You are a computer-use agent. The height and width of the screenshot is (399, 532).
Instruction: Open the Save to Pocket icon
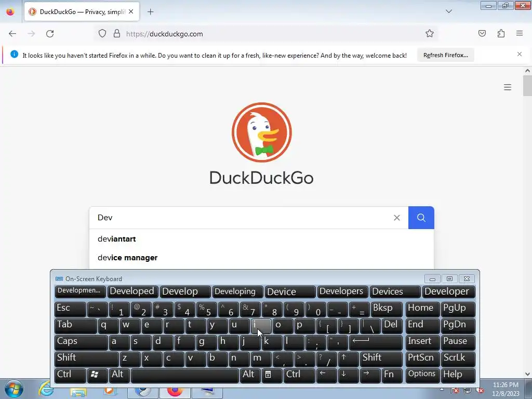coord(482,34)
